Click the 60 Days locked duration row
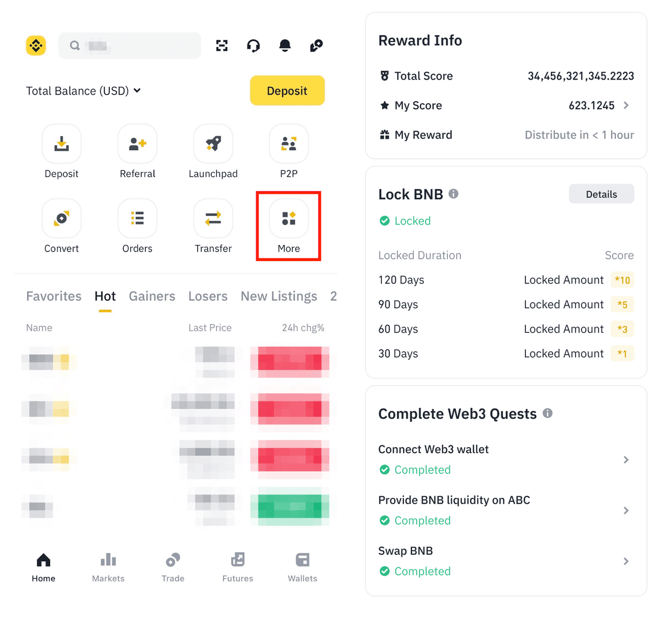The image size is (672, 619). (506, 329)
